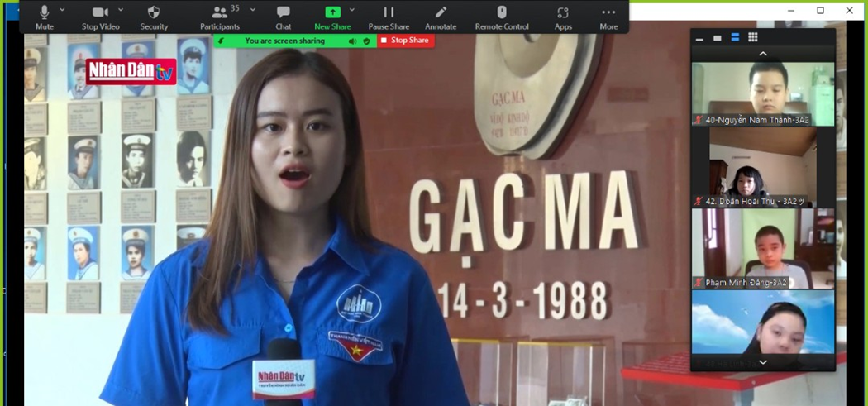The height and width of the screenshot is (406, 868).
Task: Switch video panel to thumbnail strip view
Action: click(x=735, y=37)
